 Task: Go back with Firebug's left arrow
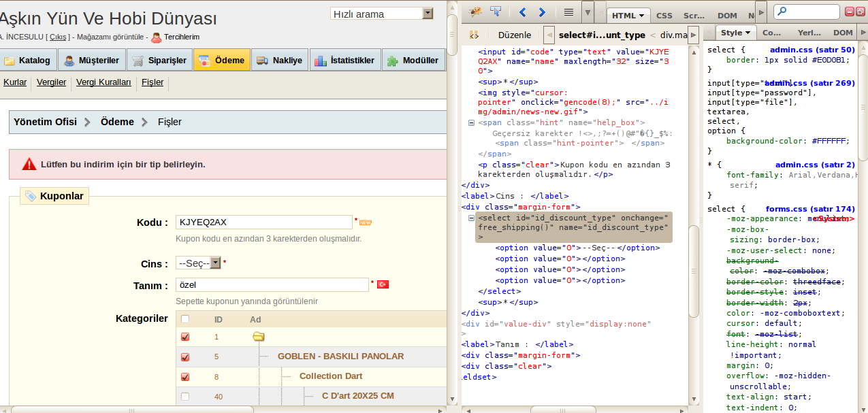[522, 12]
